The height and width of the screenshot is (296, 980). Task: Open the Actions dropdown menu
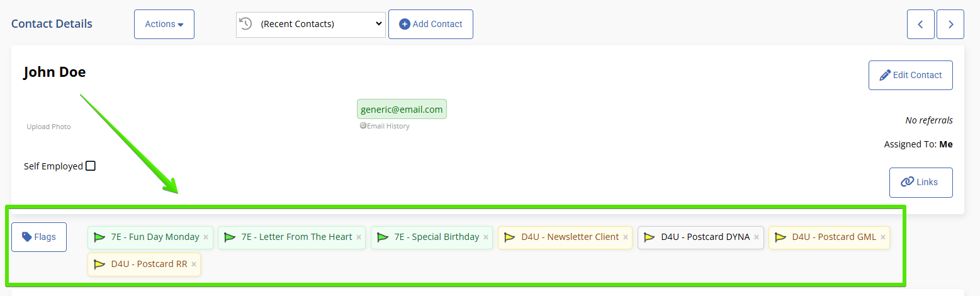pos(164,24)
